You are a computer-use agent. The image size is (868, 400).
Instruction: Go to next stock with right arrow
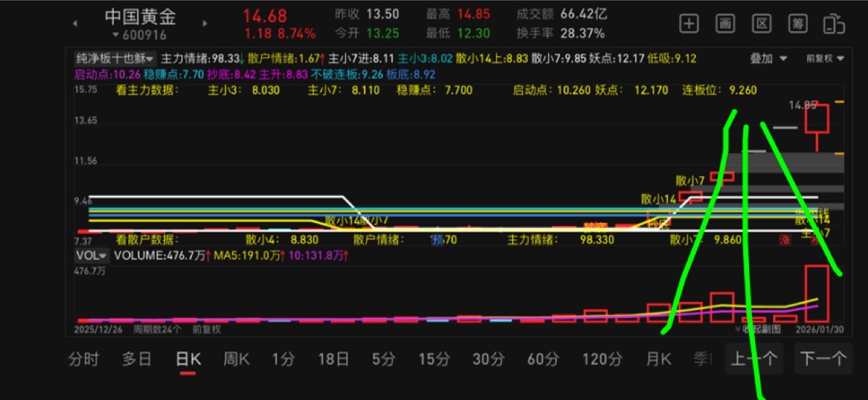pos(204,24)
